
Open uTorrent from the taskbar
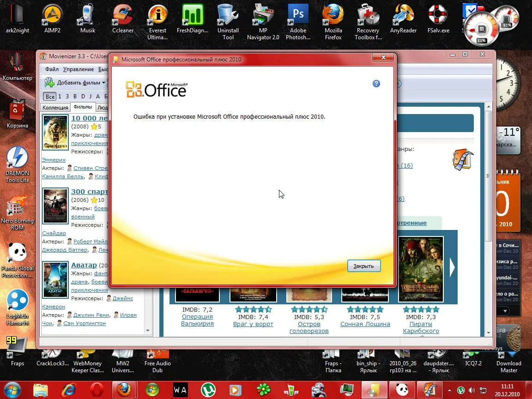(x=208, y=390)
